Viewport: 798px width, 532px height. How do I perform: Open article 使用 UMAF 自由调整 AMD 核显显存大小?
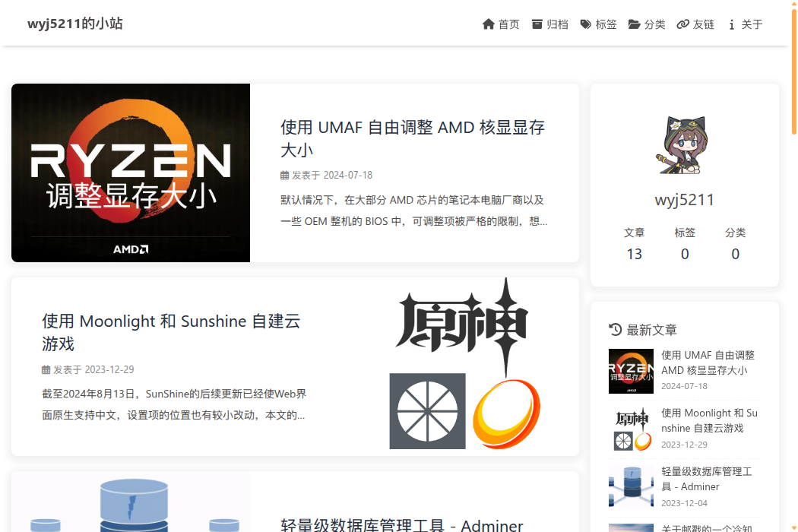click(412, 138)
